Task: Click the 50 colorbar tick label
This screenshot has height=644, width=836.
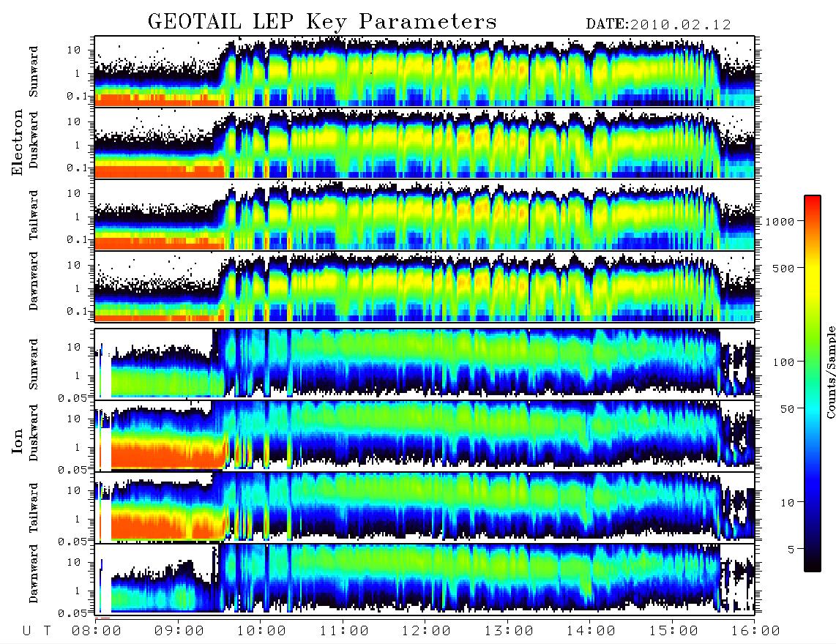Action: 786,409
